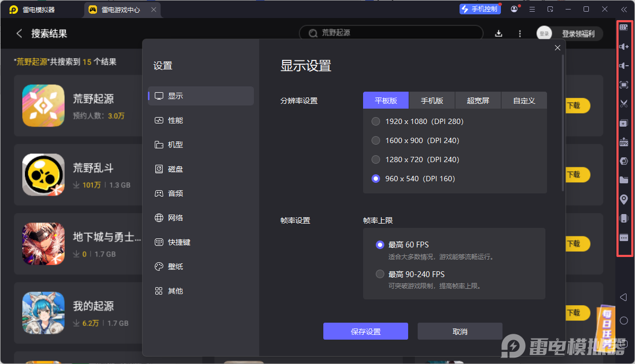Collapse the sidebar with the double-arrow chevron
The height and width of the screenshot is (364, 635).
pos(624,9)
